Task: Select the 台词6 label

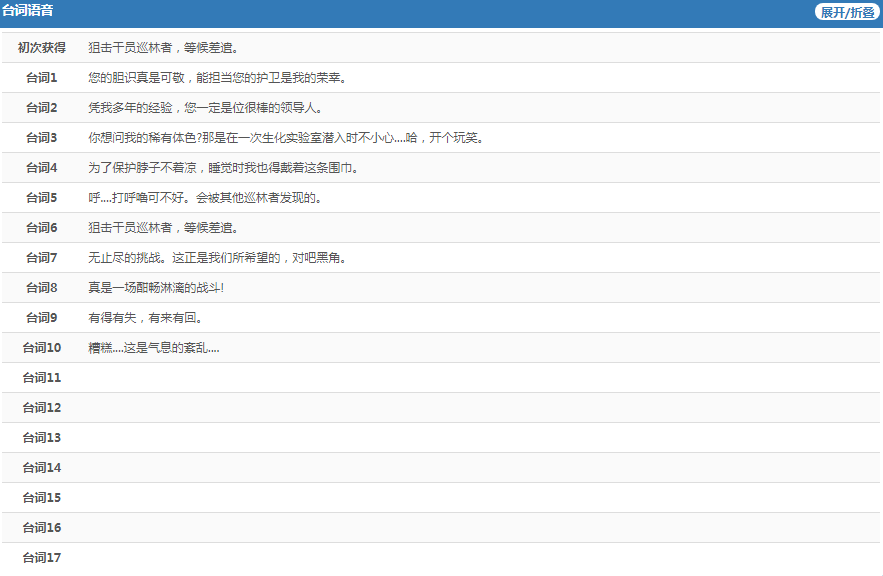Action: [42, 228]
